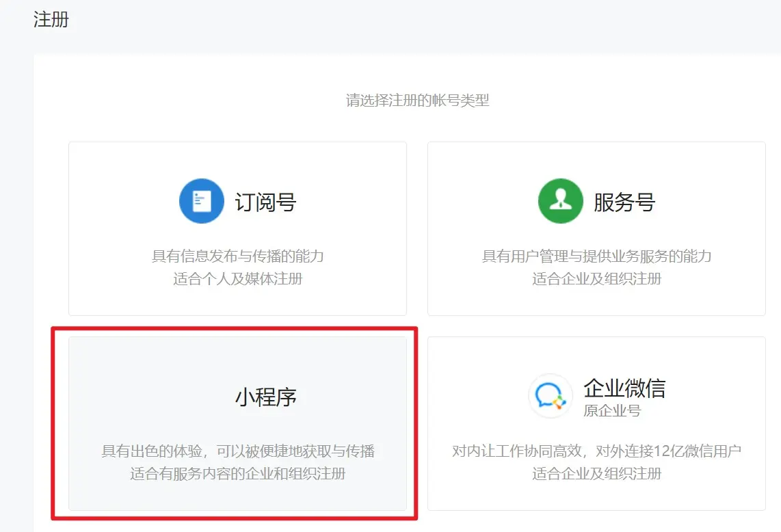The height and width of the screenshot is (532, 781).
Task: Click the 请选择注册的帐号类型 prompt text
Action: click(417, 101)
